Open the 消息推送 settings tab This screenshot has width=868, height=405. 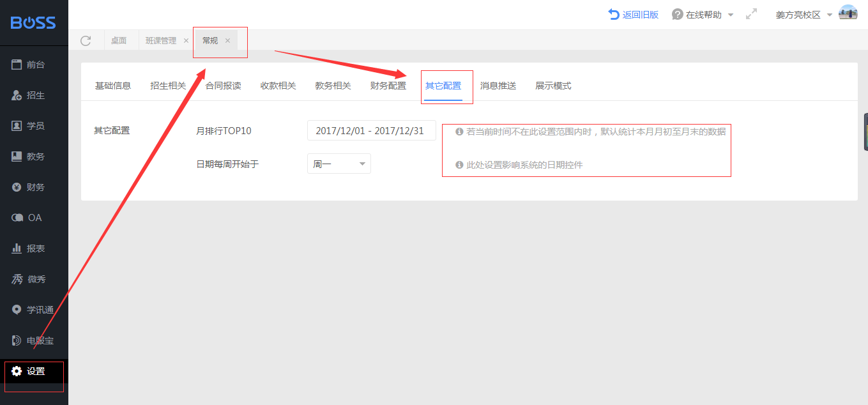(x=498, y=86)
